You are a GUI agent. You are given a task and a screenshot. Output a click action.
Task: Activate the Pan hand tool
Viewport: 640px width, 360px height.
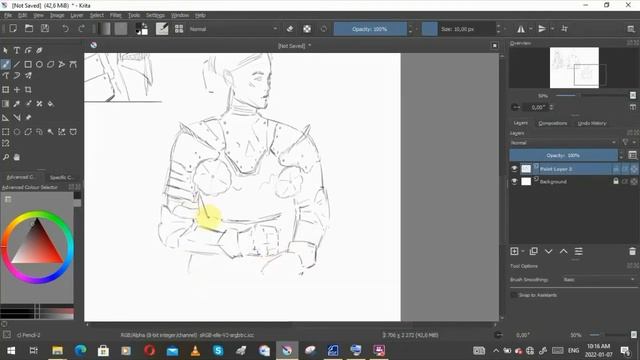pos(17,157)
